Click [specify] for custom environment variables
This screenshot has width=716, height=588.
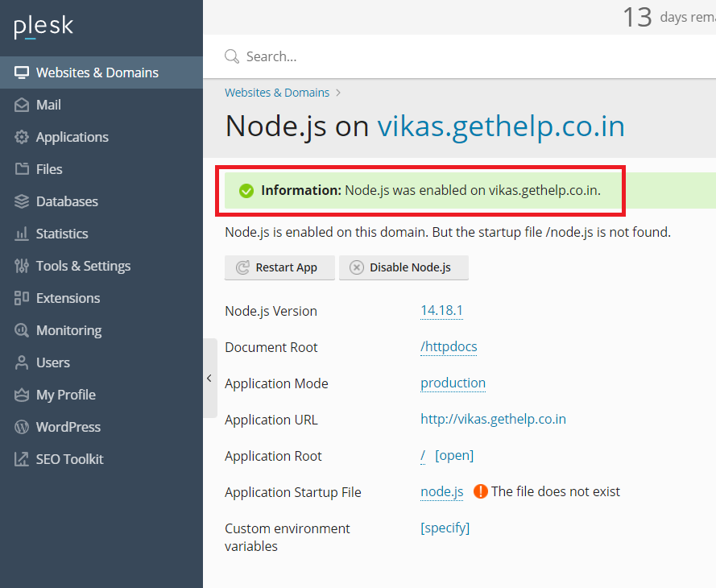(x=445, y=528)
